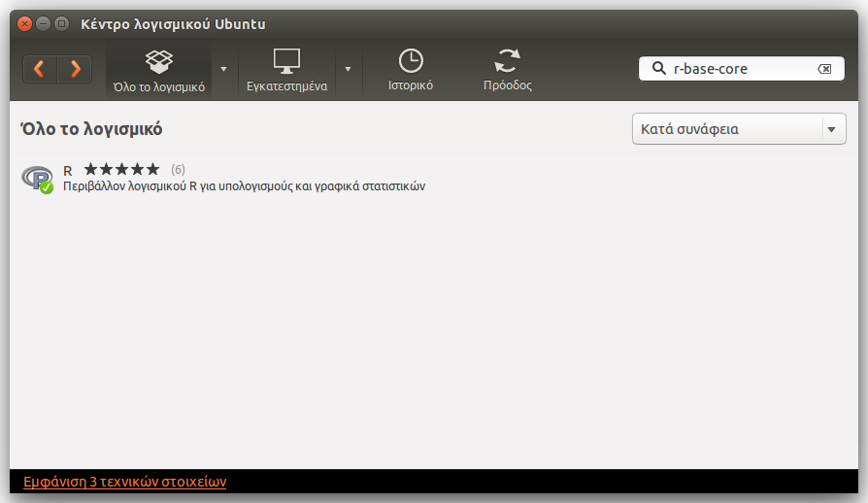Minimize the software center window
The width and height of the screenshot is (868, 503).
[x=43, y=24]
